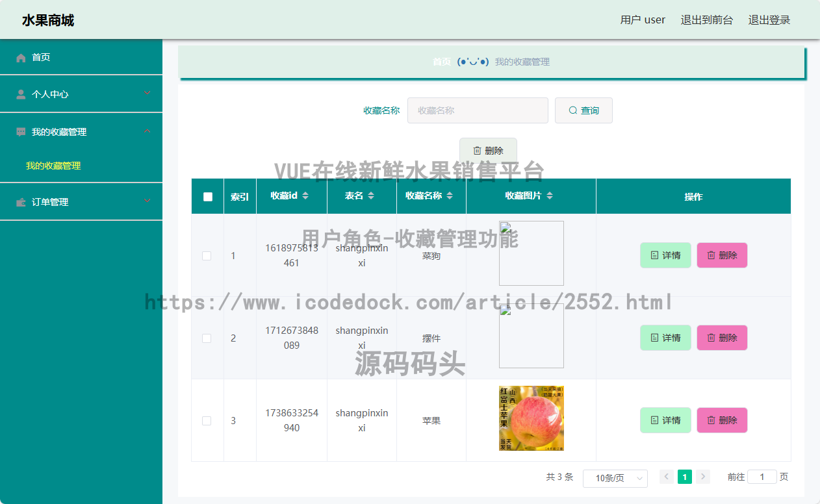Screen dimensions: 820x504
Task: Click the bulk 删除 button above table
Action: [x=488, y=151]
